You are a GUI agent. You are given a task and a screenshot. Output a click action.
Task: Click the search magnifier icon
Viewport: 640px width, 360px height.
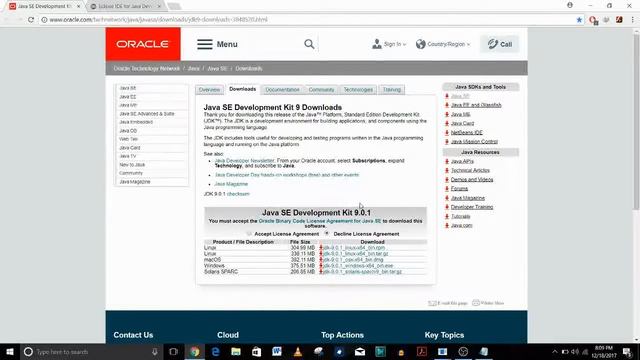pyautogui.click(x=309, y=44)
